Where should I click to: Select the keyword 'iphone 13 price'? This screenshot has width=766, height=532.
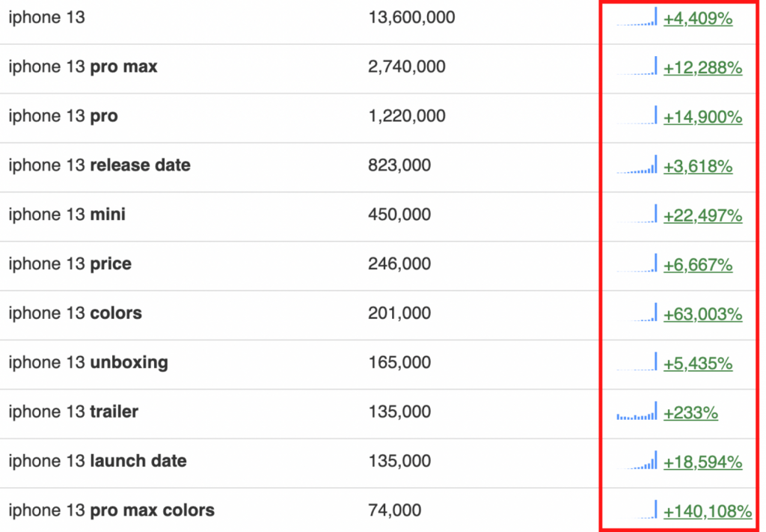[x=70, y=264]
